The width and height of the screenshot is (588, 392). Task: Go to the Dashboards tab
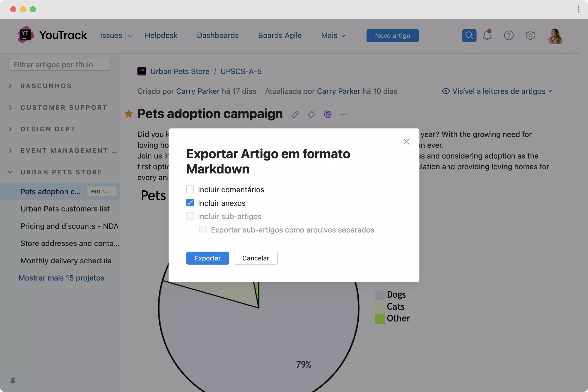point(218,36)
